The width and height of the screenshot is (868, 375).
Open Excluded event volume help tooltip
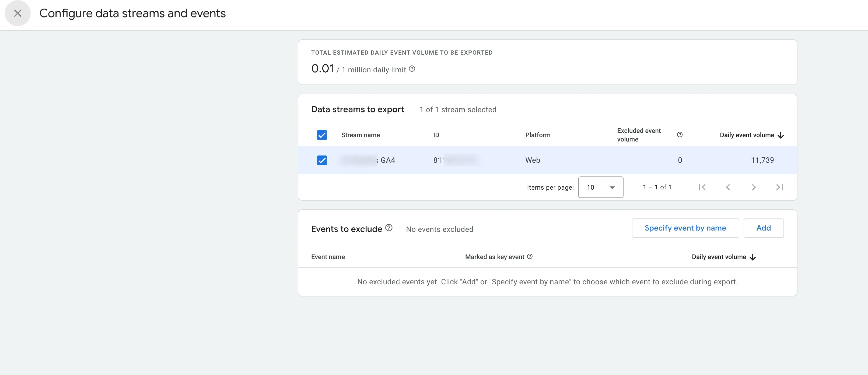click(680, 135)
